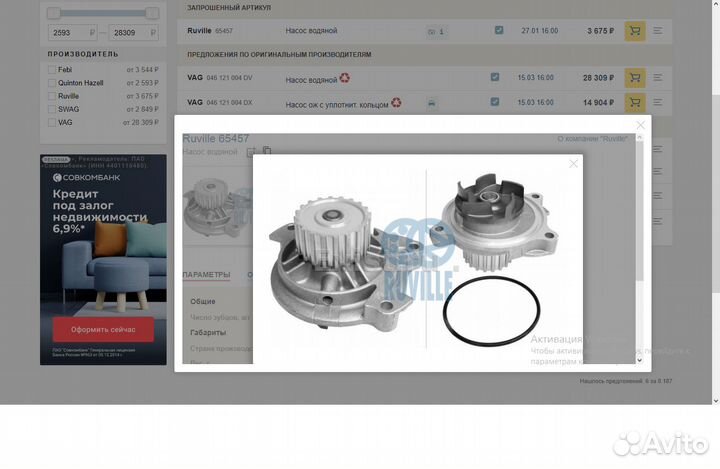720x469 pixels.
Task: Open list menu icon for Ruville row
Action: pos(658,31)
